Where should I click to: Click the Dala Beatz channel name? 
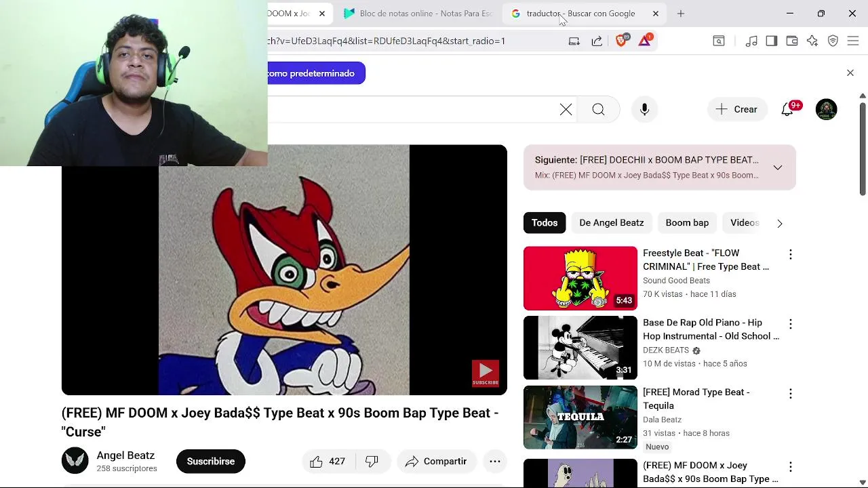[662, 420]
